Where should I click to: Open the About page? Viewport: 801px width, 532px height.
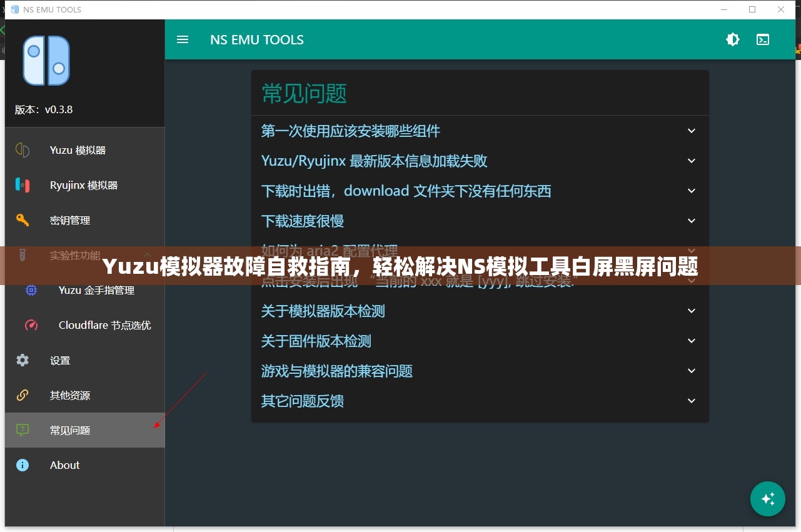[x=85, y=465]
